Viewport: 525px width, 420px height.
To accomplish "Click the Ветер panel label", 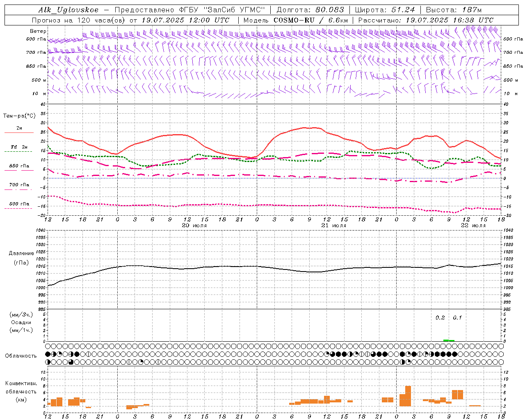I will coord(38,31).
